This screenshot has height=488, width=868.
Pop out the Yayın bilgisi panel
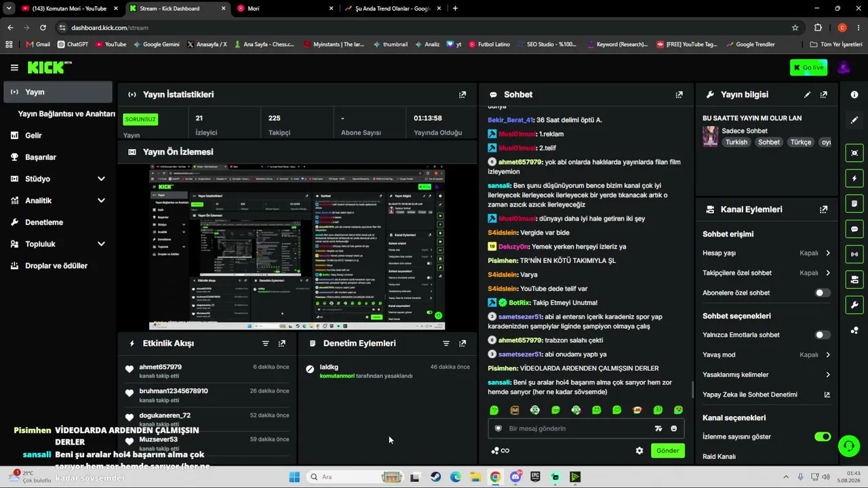823,95
